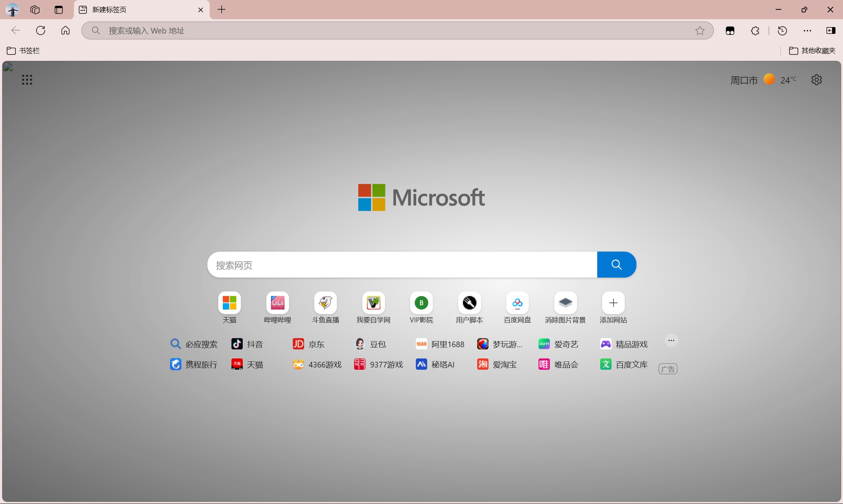Open the 精品游戏 link

point(624,344)
